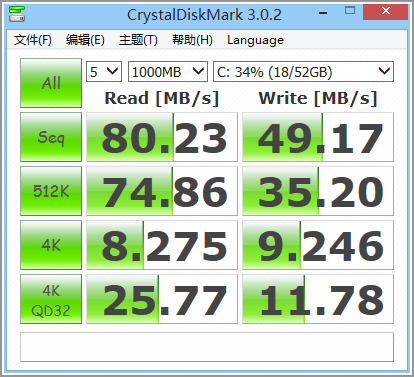This screenshot has height=377, width=414.
Task: Start the 4K QD32 benchmark test
Action: 51,299
